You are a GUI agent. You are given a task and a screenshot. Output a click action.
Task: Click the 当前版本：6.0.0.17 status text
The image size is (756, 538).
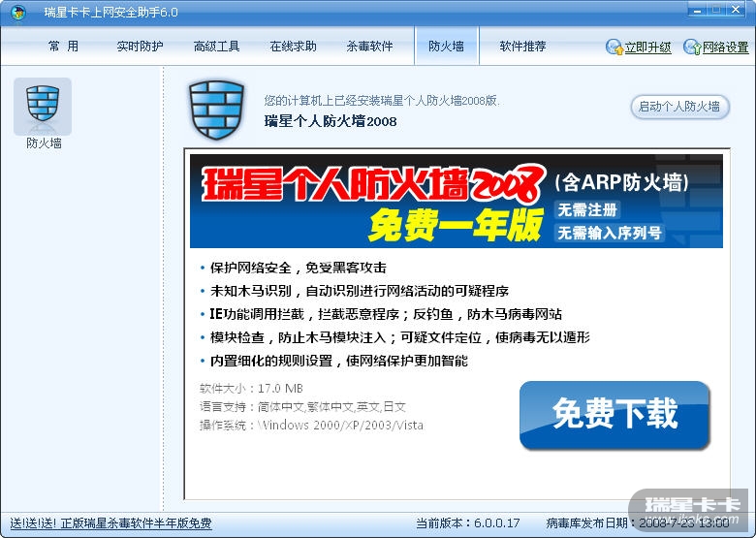click(x=468, y=523)
